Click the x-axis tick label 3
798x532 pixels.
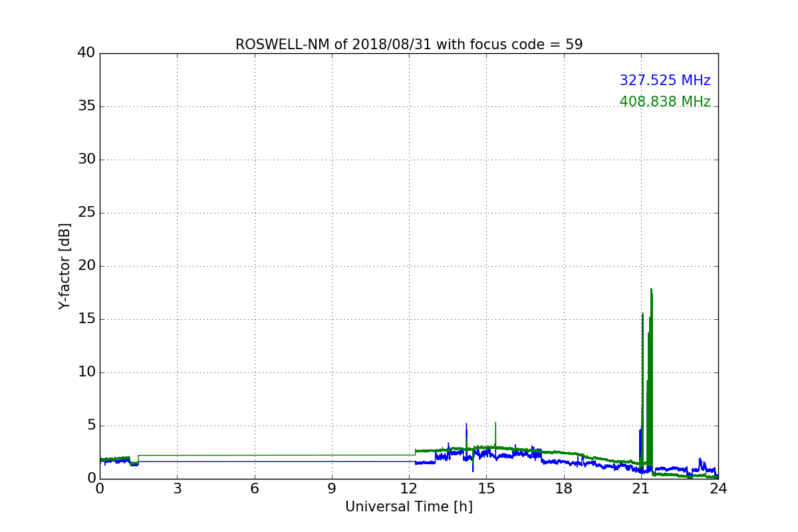(177, 488)
